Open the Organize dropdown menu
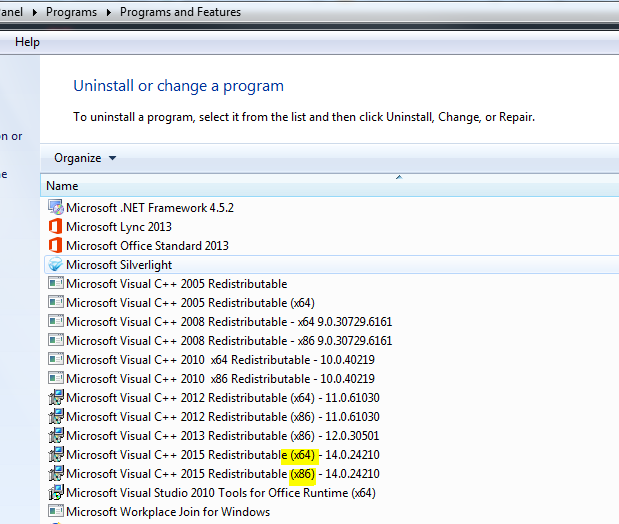619x524 pixels. click(85, 158)
